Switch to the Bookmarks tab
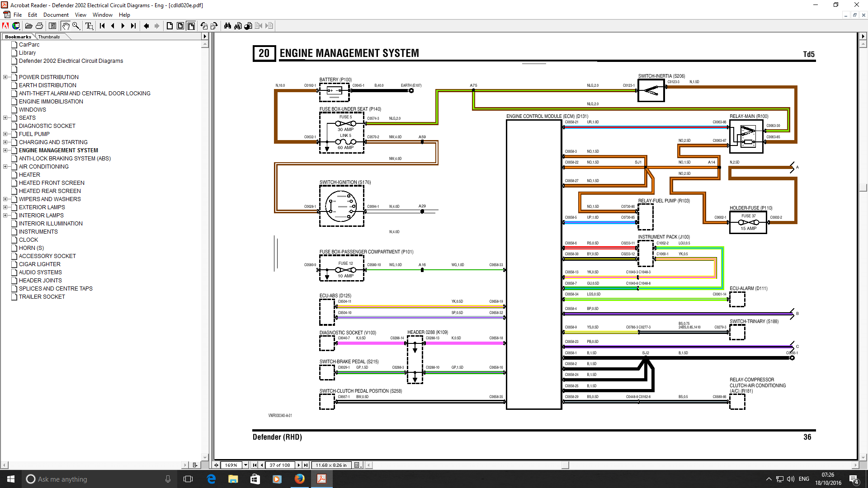This screenshot has height=488, width=868. 18,37
